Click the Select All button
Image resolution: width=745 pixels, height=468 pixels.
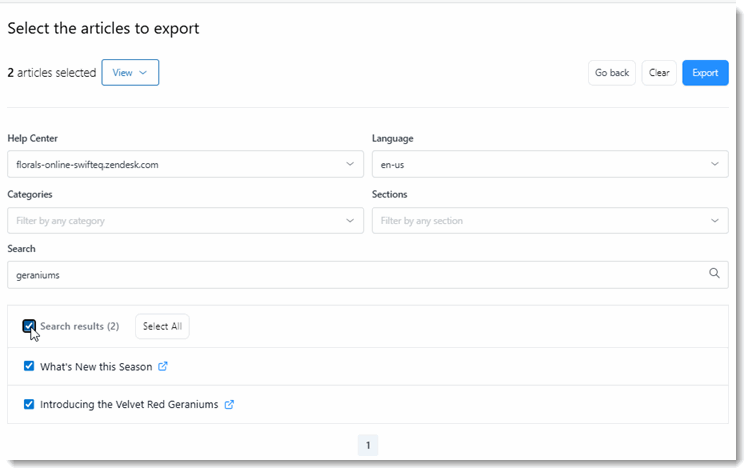[x=162, y=326]
